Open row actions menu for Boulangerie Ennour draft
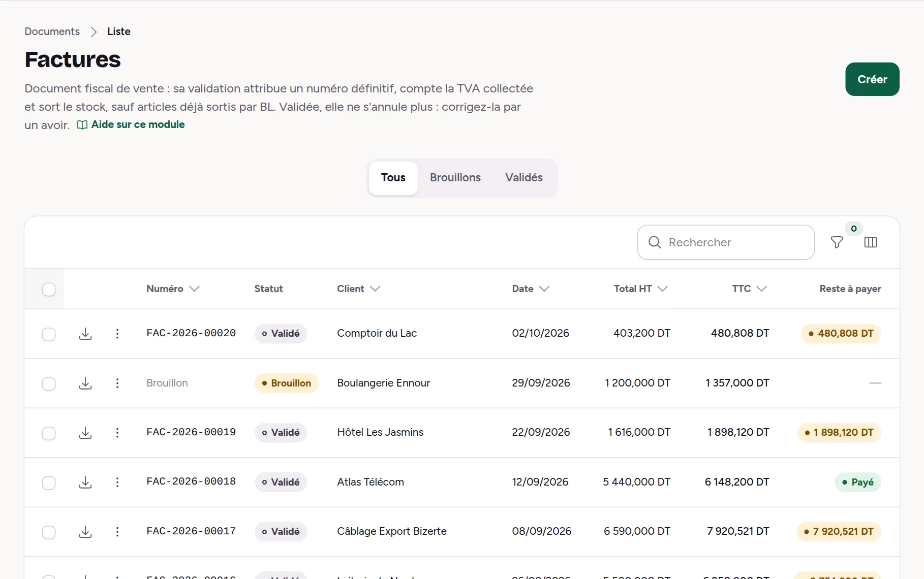Screen dimensions: 924x579 pyautogui.click(x=117, y=383)
